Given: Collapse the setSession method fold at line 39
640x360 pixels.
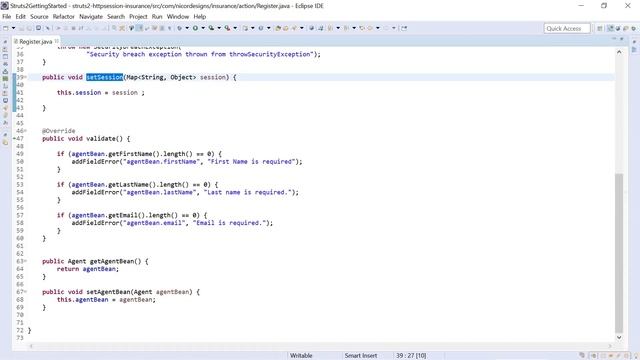Looking at the screenshot, I should tap(25, 77).
